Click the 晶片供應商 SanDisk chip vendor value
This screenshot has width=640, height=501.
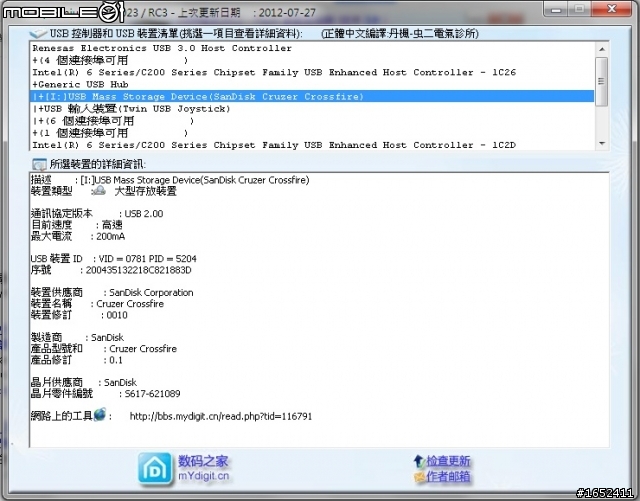120,383
